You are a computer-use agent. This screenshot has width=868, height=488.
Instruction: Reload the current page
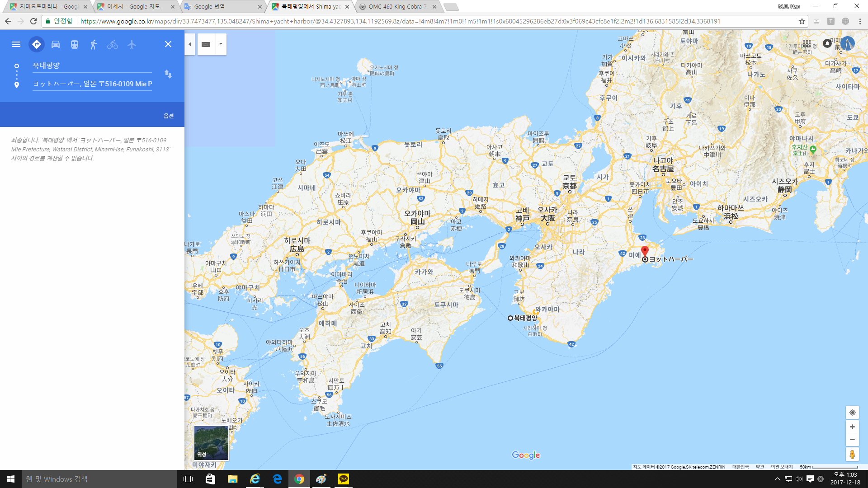coord(33,21)
